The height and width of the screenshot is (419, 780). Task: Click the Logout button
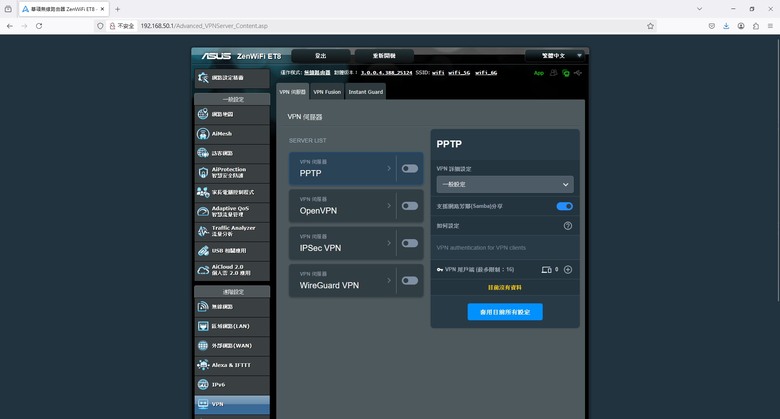click(321, 56)
